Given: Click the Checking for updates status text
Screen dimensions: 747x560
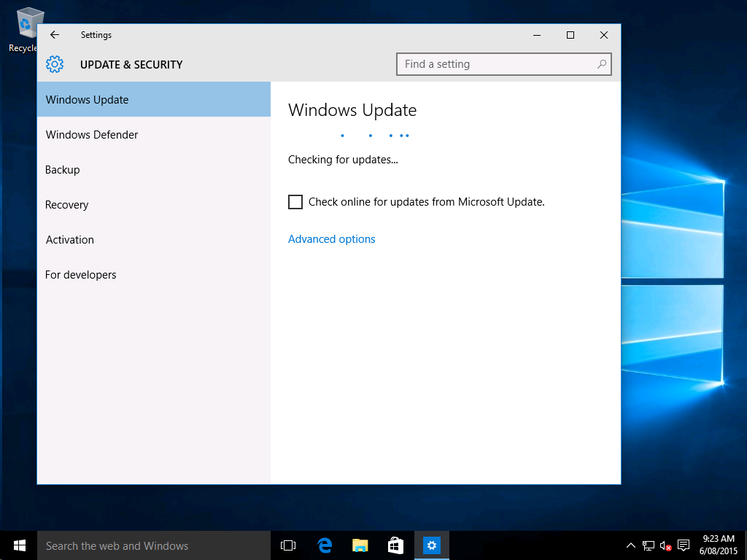Looking at the screenshot, I should 343,160.
